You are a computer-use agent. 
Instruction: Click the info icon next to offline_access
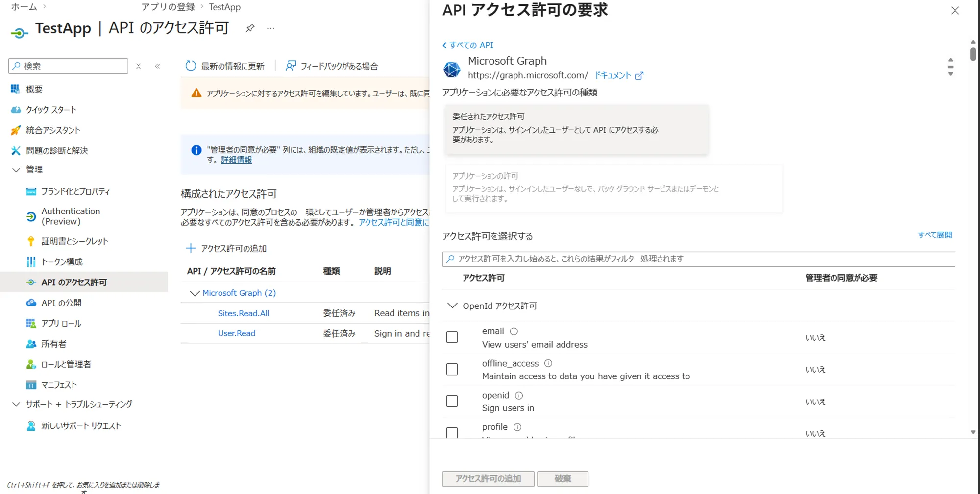(x=548, y=363)
